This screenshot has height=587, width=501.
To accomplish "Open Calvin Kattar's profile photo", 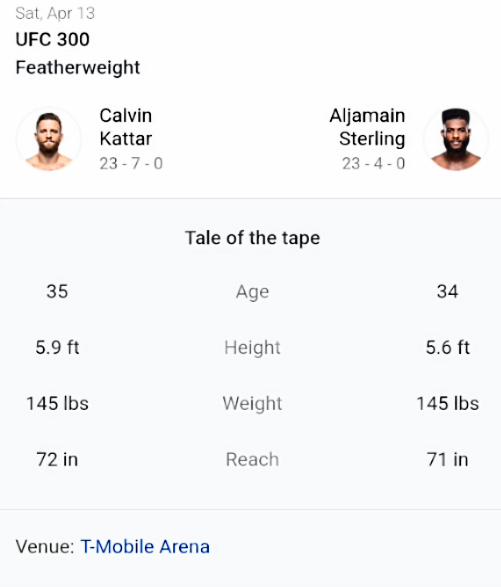I will [49, 140].
